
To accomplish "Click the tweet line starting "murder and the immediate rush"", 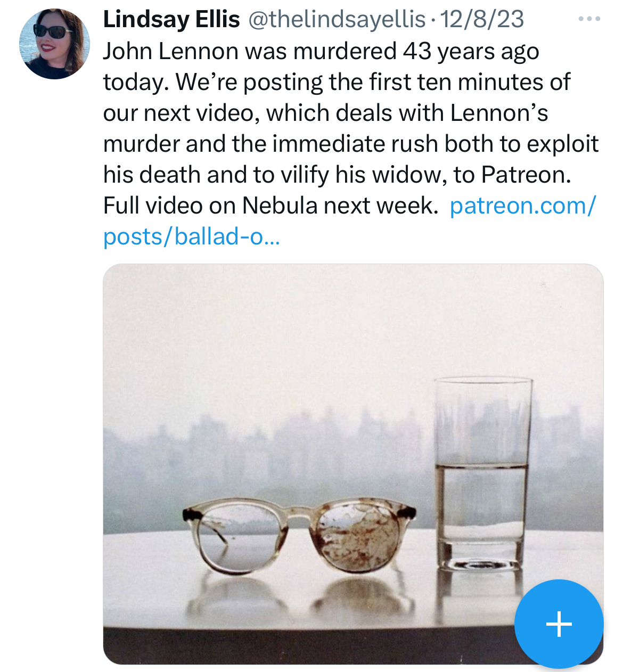I will pyautogui.click(x=351, y=144).
